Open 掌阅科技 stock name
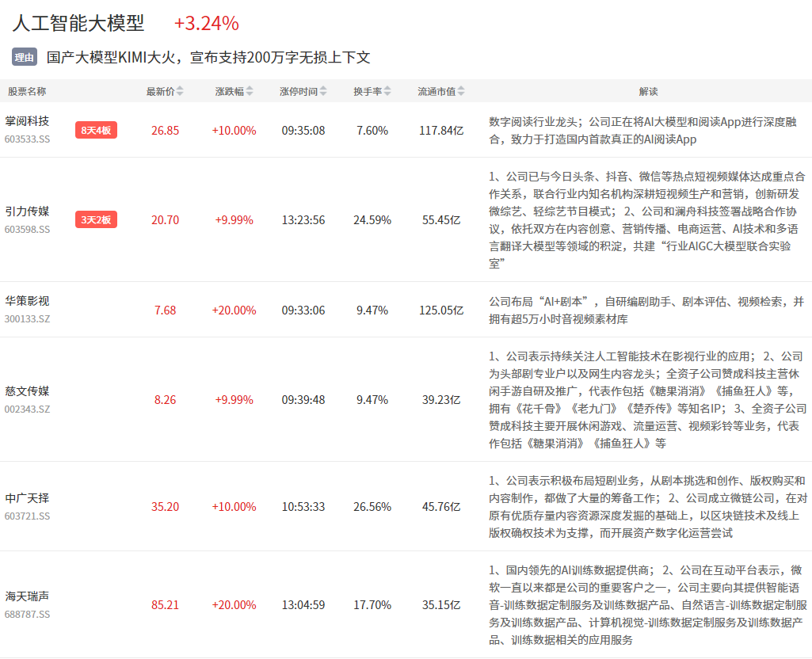 click(27, 121)
